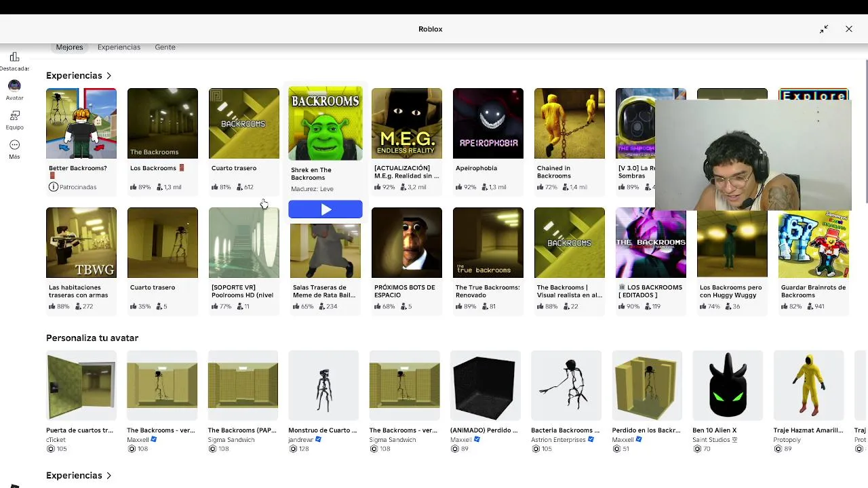
Task: Open LOS BACKROOMS EDITADOS thumbnail
Action: [x=651, y=243]
